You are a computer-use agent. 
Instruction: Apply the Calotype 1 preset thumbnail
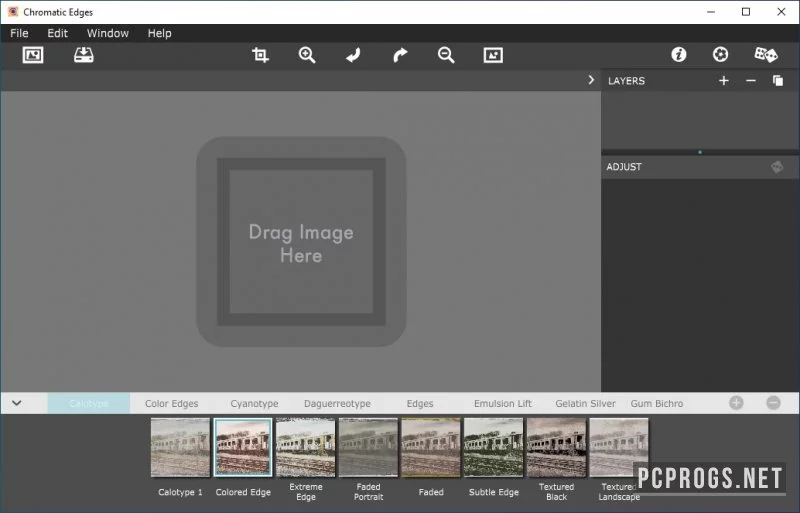click(x=180, y=447)
